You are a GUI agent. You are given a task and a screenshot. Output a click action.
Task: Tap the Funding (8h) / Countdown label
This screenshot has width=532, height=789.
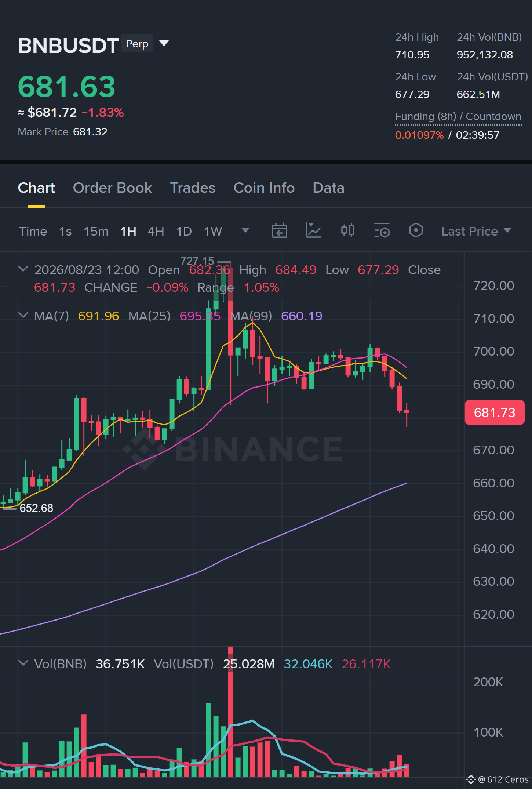click(458, 116)
